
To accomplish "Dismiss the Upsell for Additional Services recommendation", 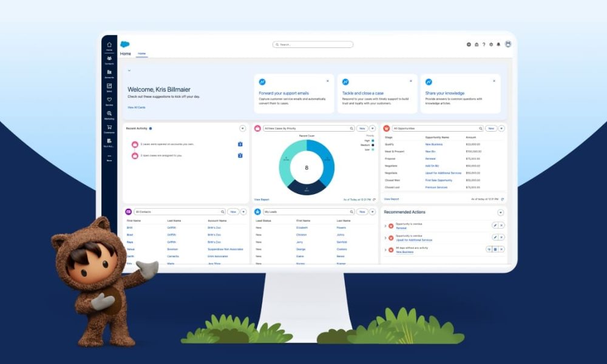I will 501,237.
